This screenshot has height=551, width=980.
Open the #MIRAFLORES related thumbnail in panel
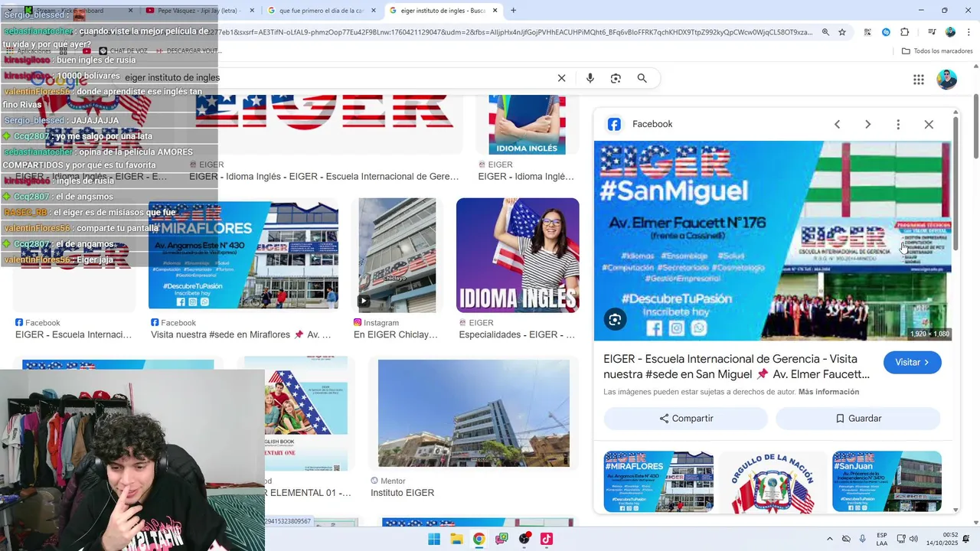[658, 481]
